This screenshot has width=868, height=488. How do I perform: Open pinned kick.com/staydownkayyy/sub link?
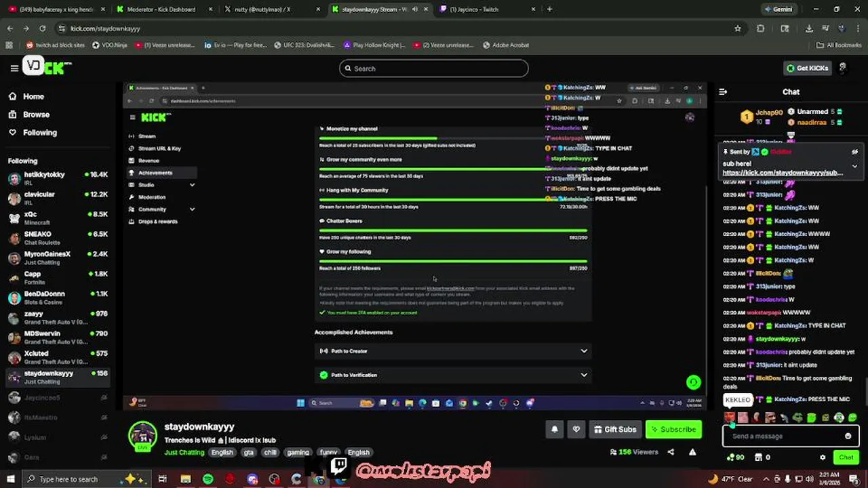(x=783, y=173)
